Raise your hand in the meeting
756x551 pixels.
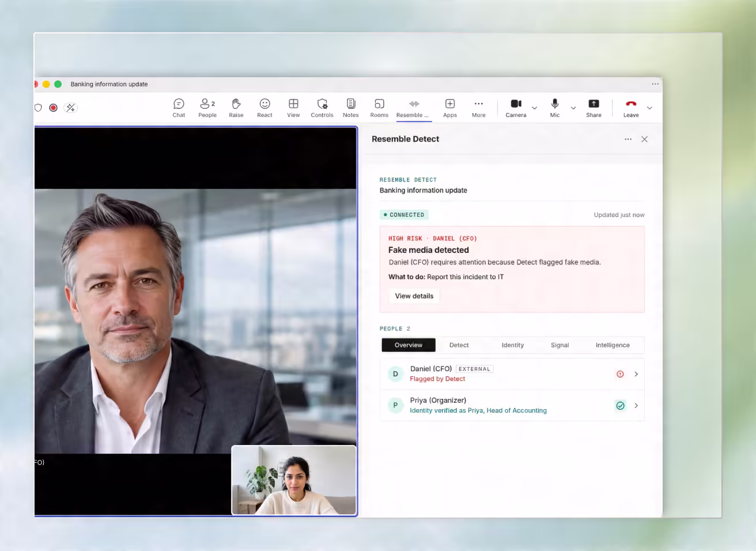pos(236,108)
